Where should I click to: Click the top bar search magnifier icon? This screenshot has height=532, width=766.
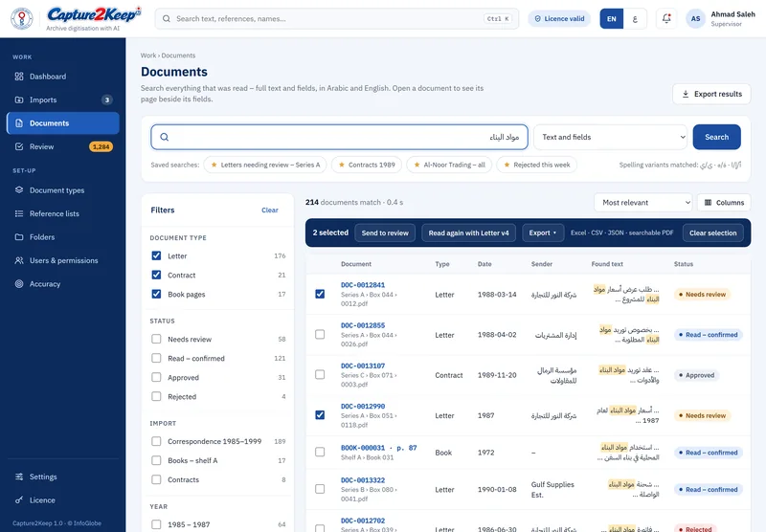tap(167, 18)
